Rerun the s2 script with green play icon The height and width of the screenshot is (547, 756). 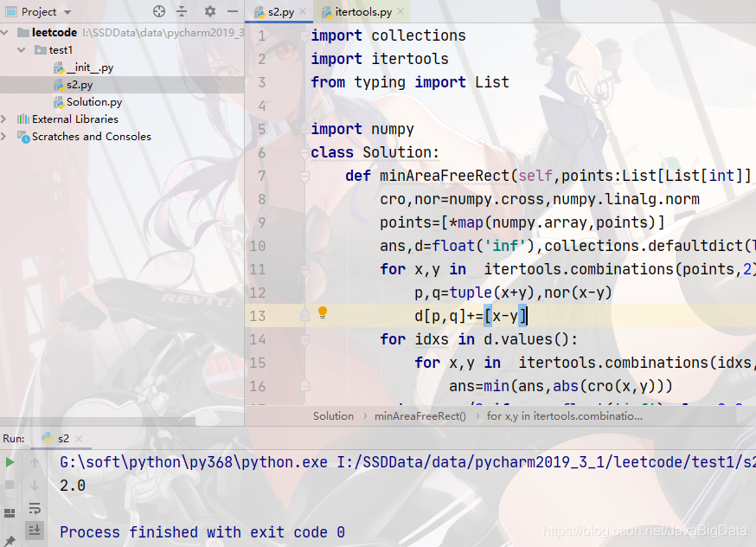click(x=10, y=461)
